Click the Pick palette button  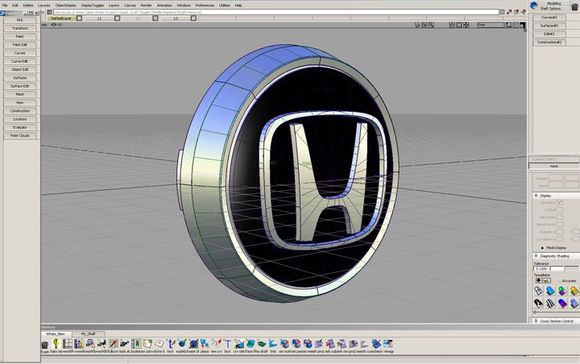coord(20,20)
